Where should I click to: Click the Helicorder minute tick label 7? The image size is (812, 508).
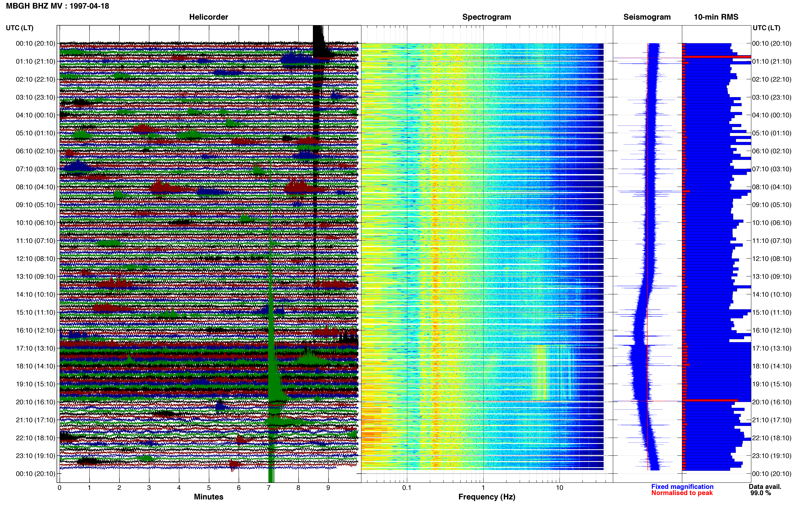(x=269, y=488)
